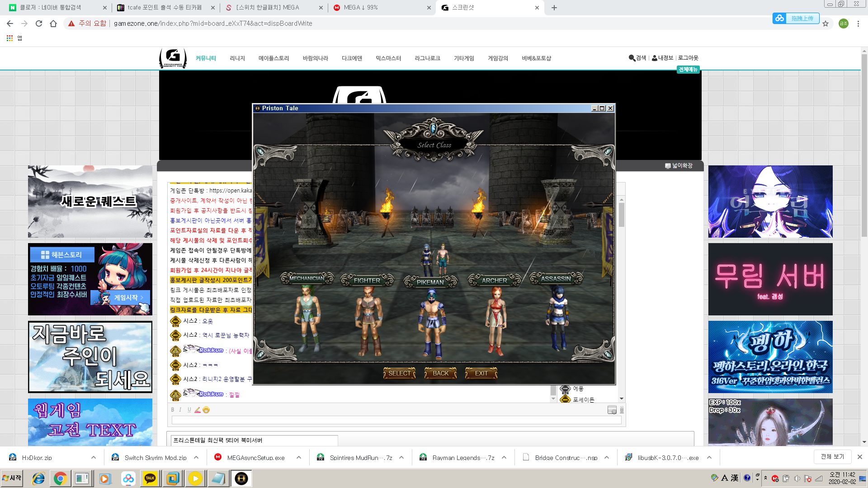868x488 pixels.
Task: Reload the page with refresh icon
Action: 39,23
